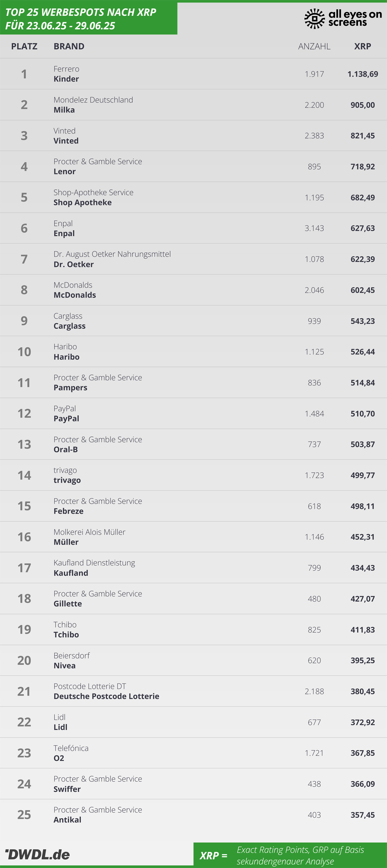
Task: Click the XRP column header
Action: pyautogui.click(x=362, y=46)
